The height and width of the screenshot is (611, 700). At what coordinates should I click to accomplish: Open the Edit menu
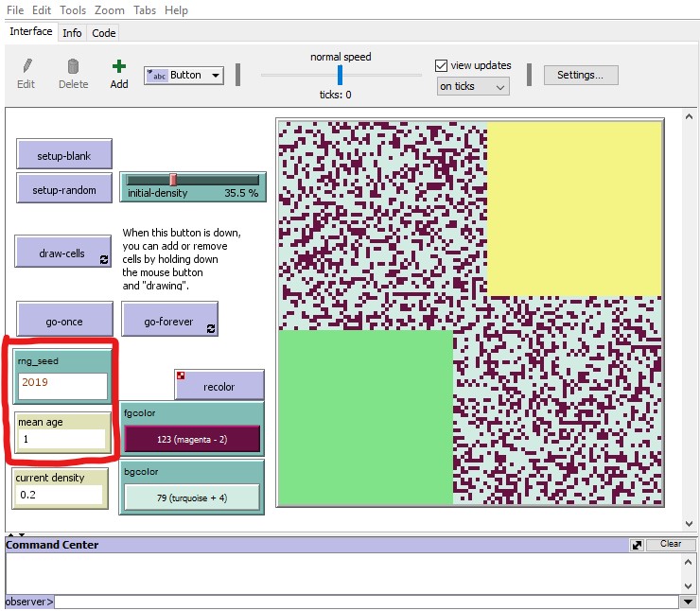point(42,9)
